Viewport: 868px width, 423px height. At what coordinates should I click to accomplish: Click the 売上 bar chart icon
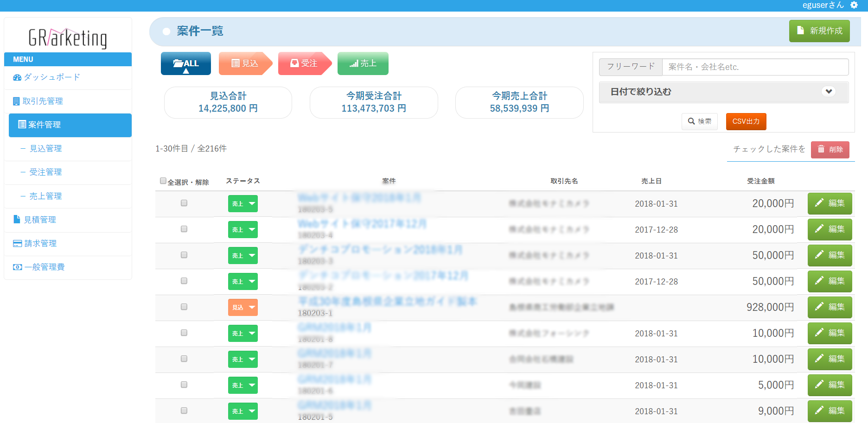(354, 63)
